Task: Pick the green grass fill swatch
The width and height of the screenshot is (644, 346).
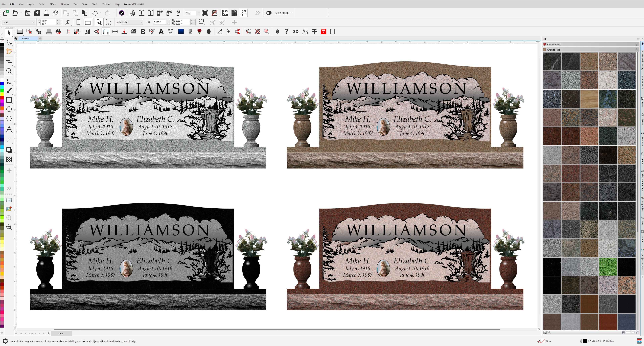Action: click(x=608, y=267)
